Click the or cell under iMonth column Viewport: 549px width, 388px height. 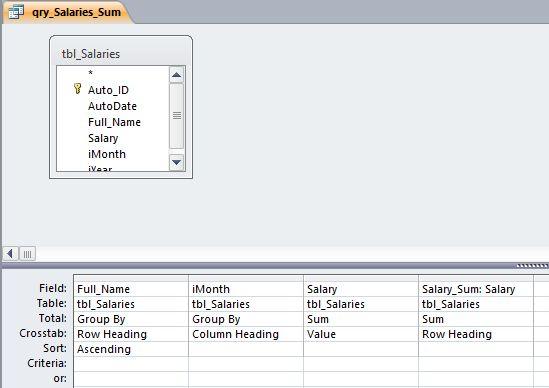[x=246, y=379]
